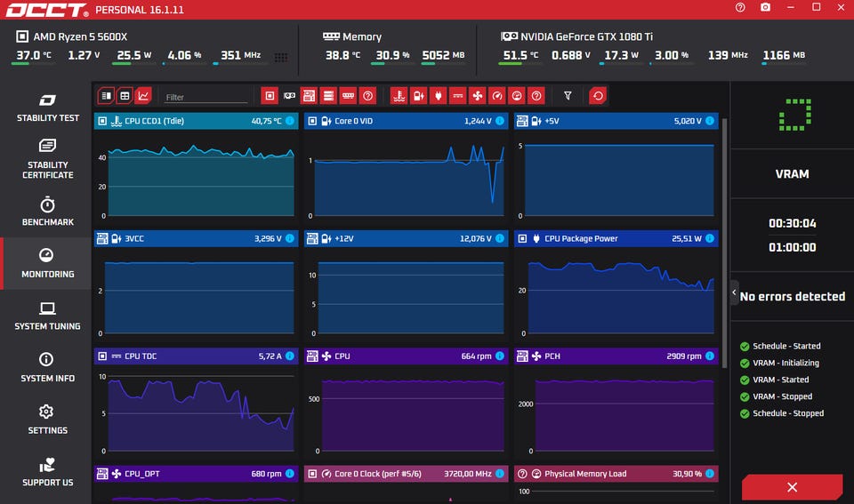Toggle the usage load sensor filter

(x=517, y=96)
